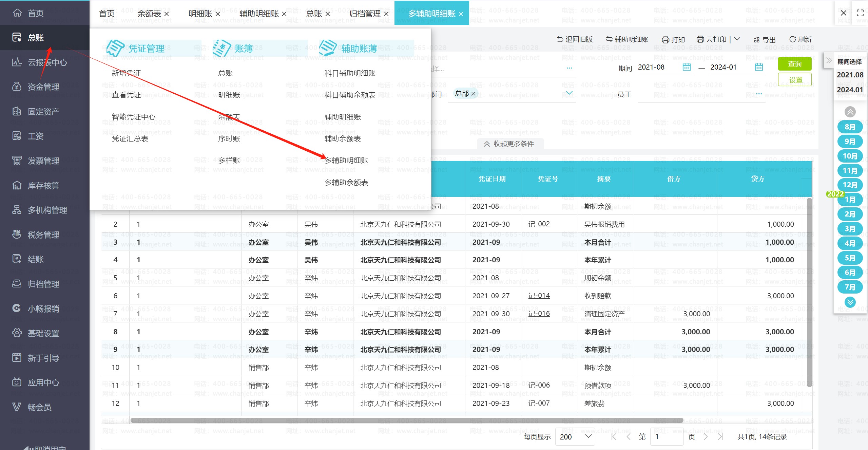Click the 导出 export icon

point(756,40)
